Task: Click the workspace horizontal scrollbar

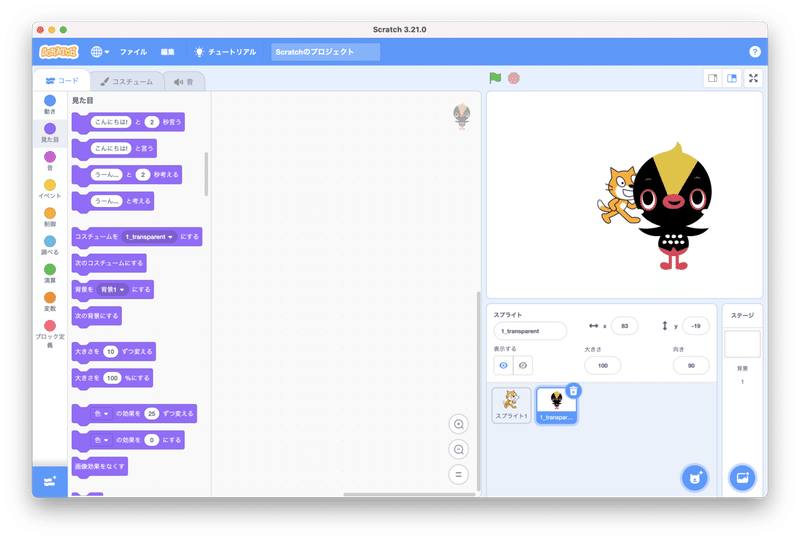Action: 410,494
